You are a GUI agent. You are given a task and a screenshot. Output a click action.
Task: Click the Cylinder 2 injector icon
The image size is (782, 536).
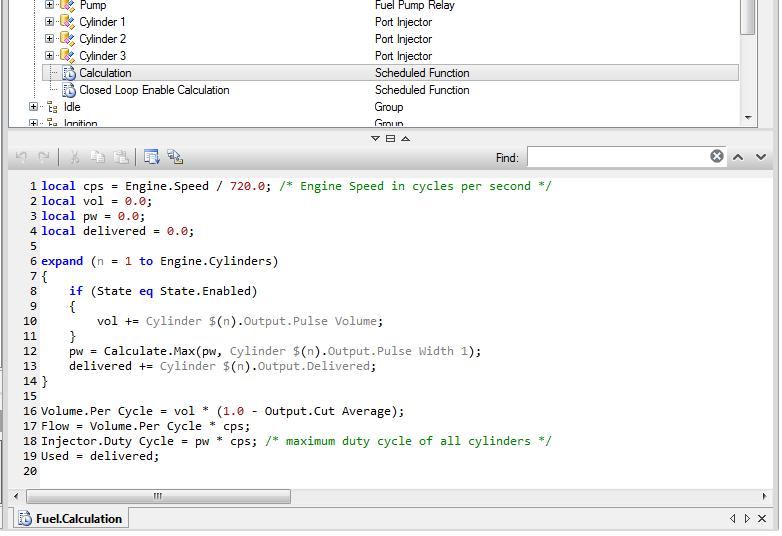point(67,39)
